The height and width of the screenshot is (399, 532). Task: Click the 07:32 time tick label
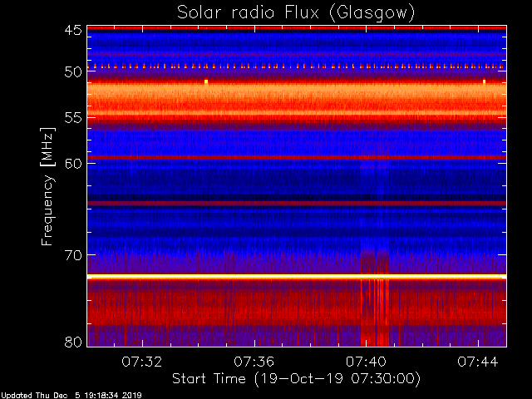coord(142,362)
